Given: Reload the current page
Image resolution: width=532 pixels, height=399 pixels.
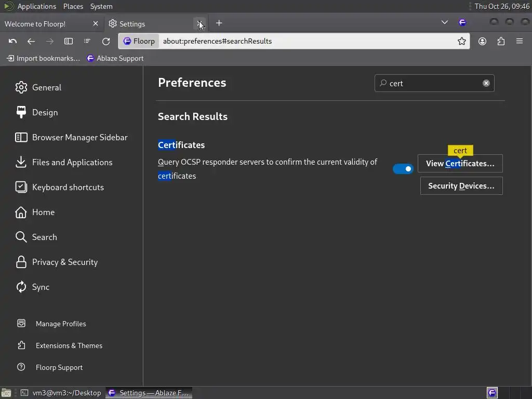Looking at the screenshot, I should pos(106,41).
